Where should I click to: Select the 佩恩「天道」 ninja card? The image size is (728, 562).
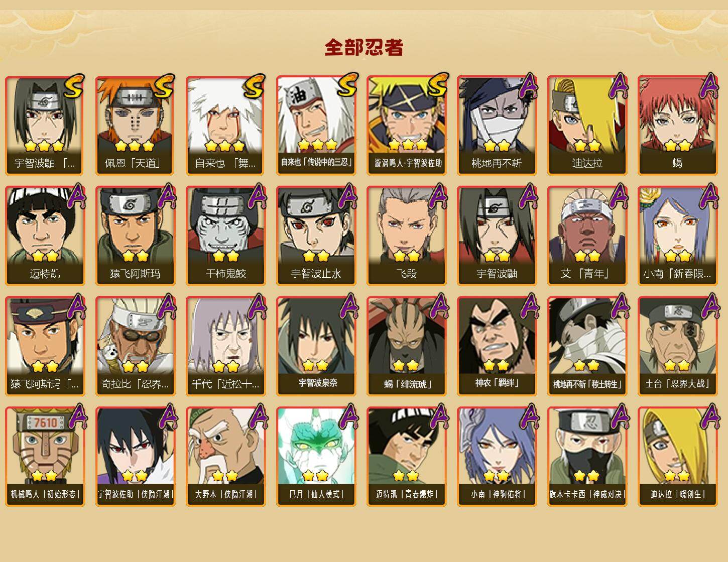pos(135,125)
